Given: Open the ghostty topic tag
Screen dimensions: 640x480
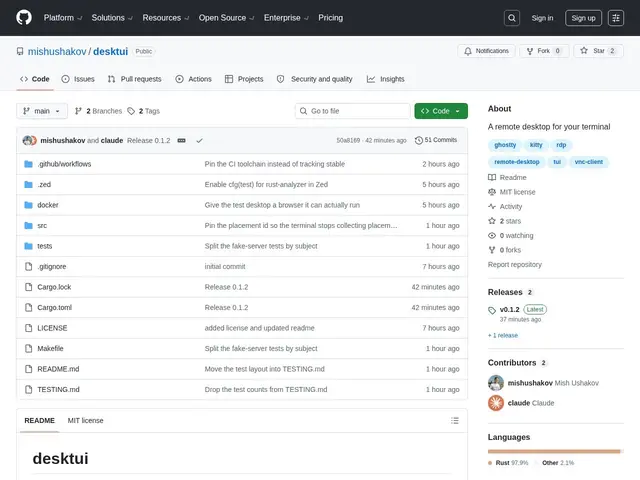Looking at the screenshot, I should [505, 145].
